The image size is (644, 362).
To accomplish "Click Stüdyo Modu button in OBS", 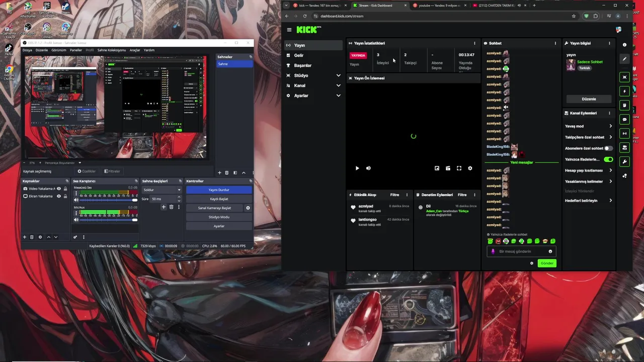I will 219,217.
